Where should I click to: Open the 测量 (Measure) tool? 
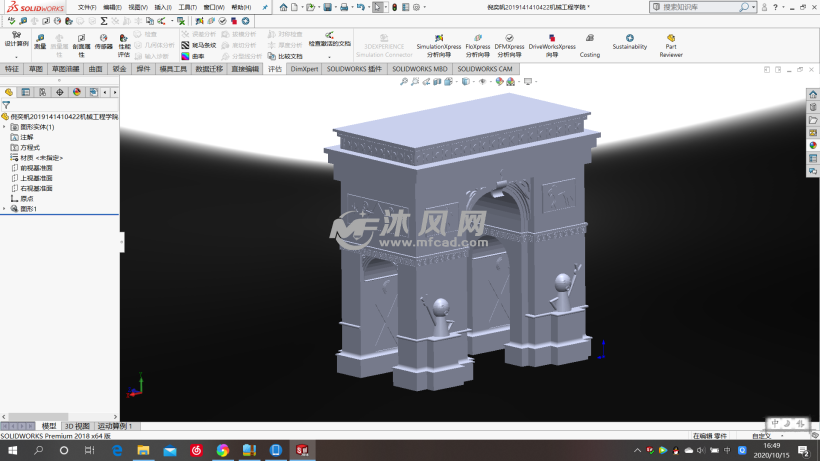pyautogui.click(x=40, y=41)
